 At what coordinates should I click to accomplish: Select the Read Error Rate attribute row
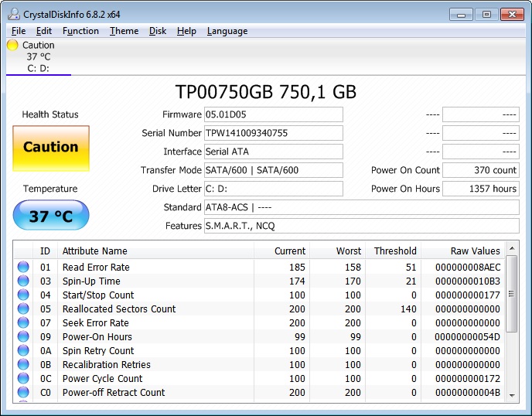pos(259,267)
